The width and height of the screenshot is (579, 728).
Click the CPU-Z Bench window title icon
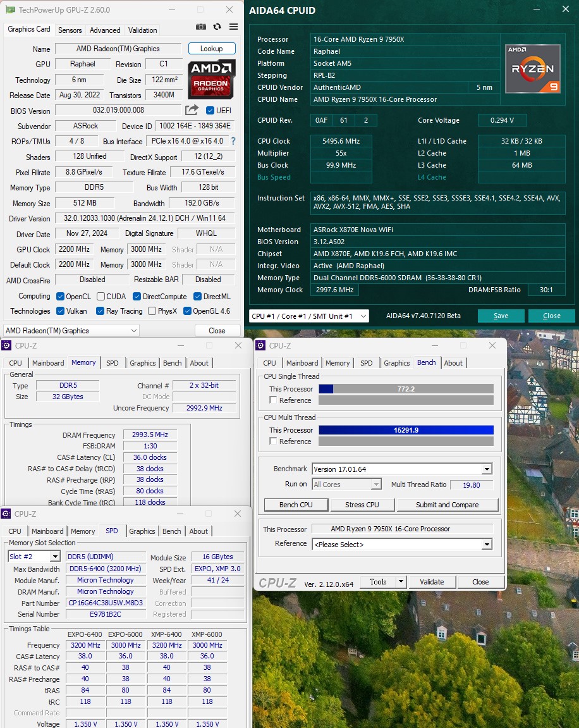[x=260, y=345]
